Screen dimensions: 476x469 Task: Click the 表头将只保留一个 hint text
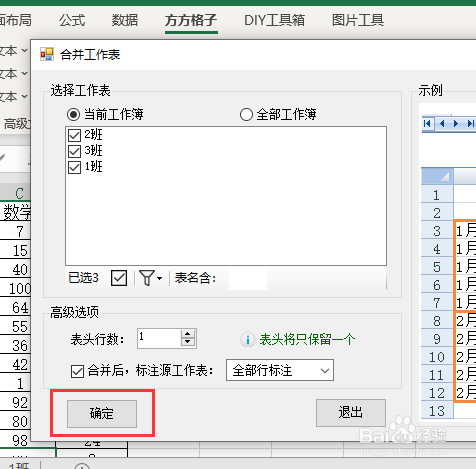(307, 340)
